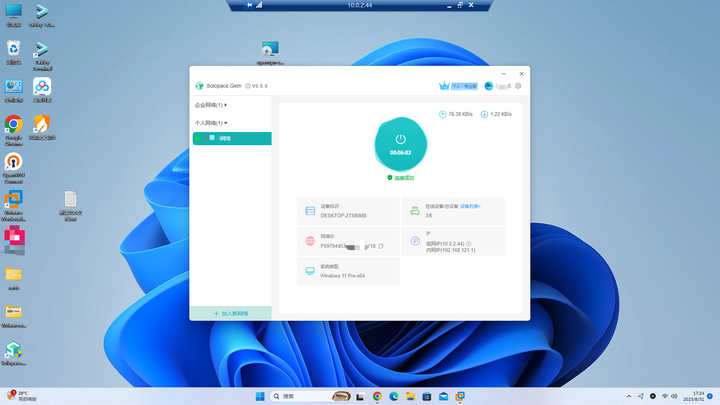
Task: Select the highlighted network in sidebar
Action: click(x=232, y=138)
